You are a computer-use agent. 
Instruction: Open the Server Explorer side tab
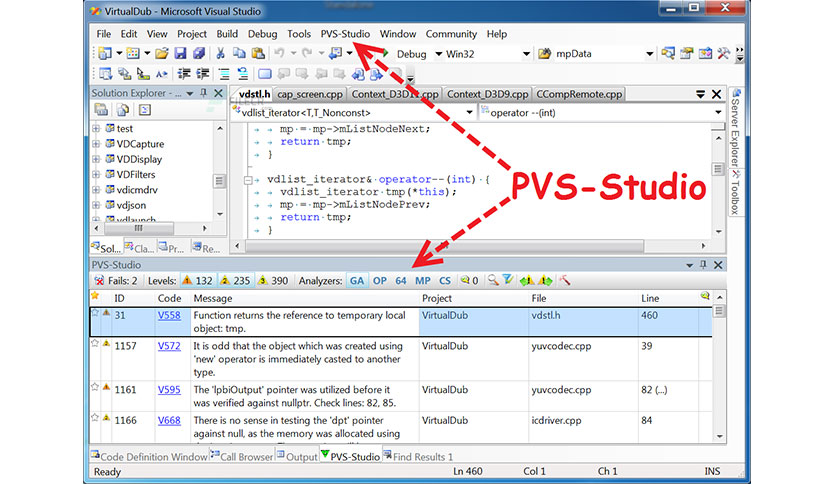[735, 128]
